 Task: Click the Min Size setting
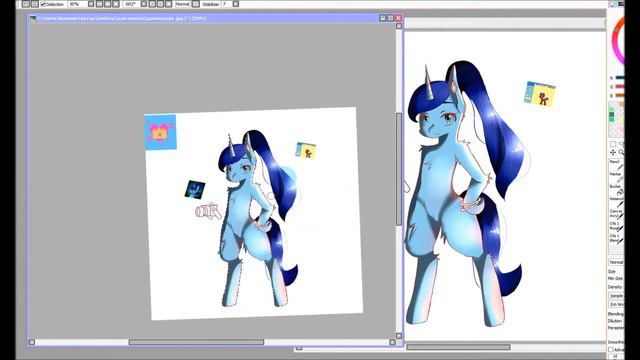click(616, 278)
